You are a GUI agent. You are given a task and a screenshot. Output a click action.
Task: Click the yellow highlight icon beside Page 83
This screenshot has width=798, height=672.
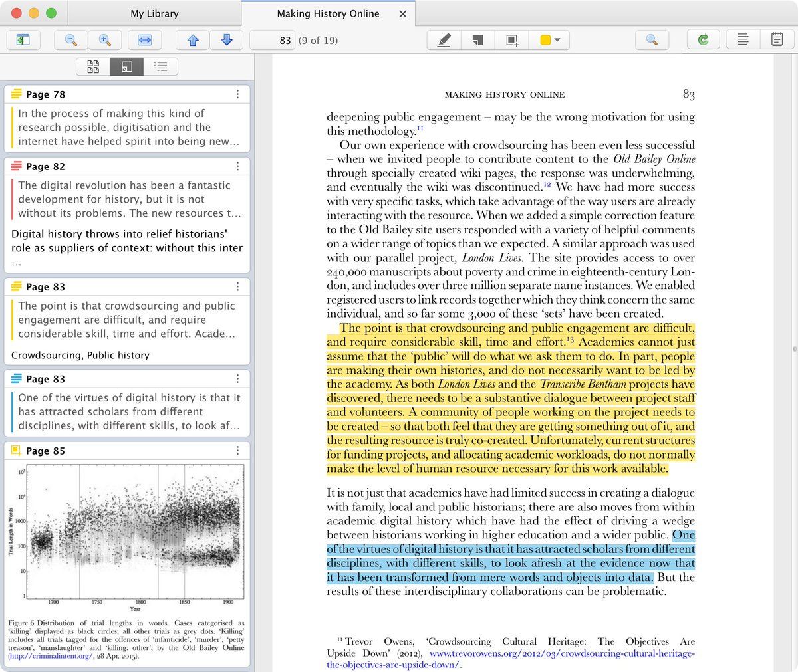17,286
